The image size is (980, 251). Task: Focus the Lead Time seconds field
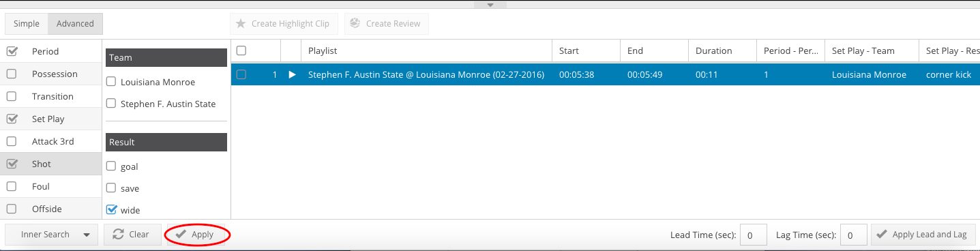pos(754,235)
